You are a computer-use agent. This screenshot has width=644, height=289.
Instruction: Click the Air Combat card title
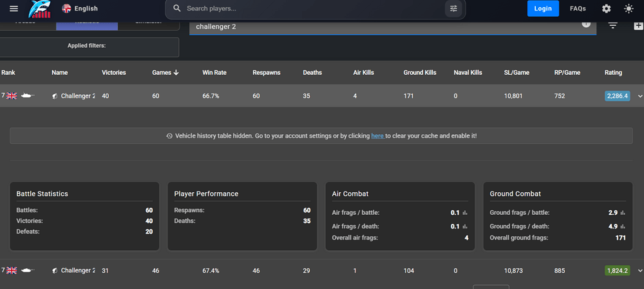point(350,194)
